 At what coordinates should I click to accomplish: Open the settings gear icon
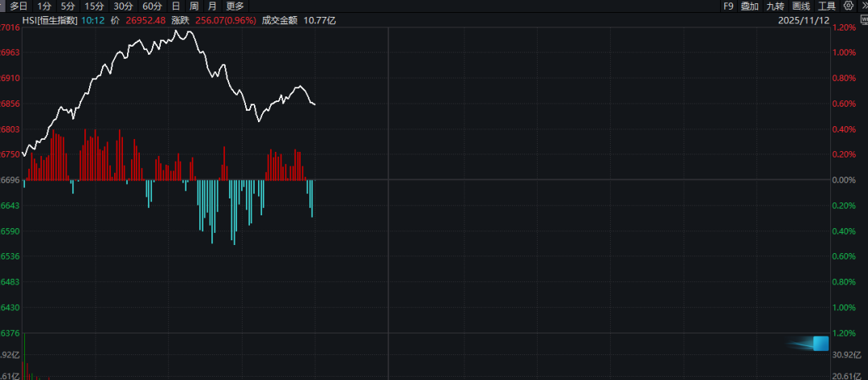coord(848,6)
